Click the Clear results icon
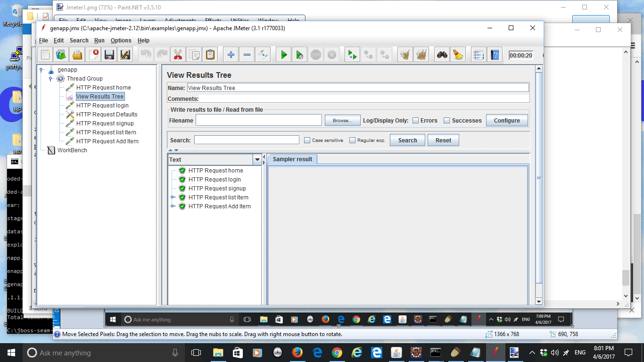The width and height of the screenshot is (644, 362). click(x=405, y=55)
